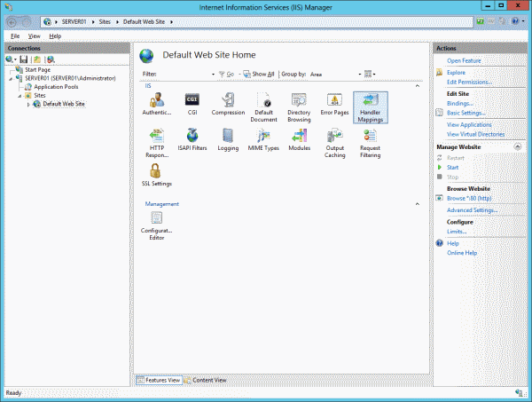The height and width of the screenshot is (402, 532).
Task: Click View Applications link
Action: tap(469, 124)
